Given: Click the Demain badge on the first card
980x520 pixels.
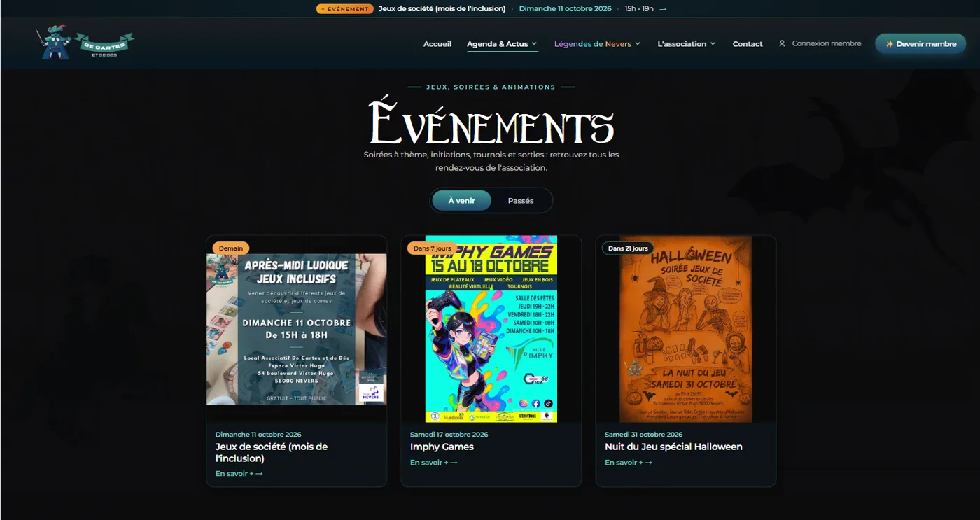Looking at the screenshot, I should (x=231, y=248).
